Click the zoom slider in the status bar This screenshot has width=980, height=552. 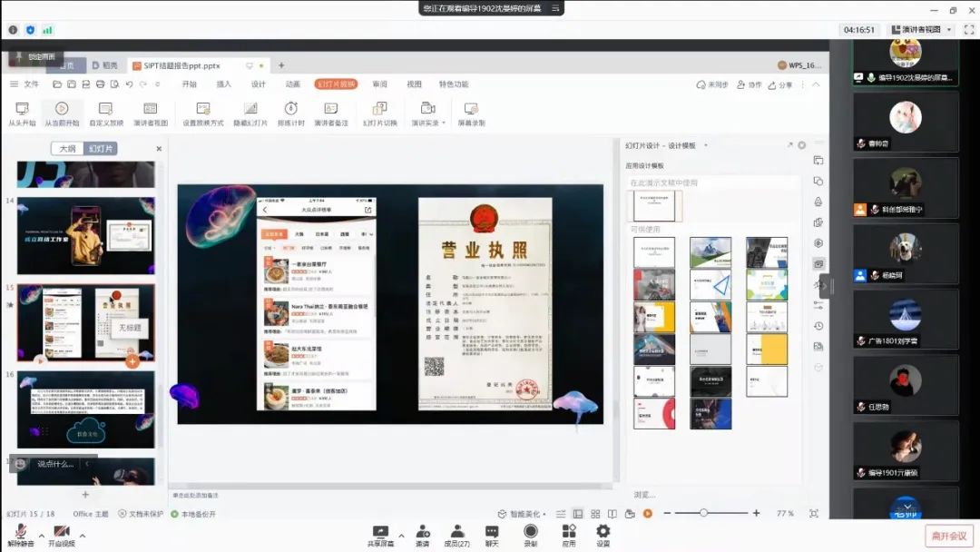703,513
